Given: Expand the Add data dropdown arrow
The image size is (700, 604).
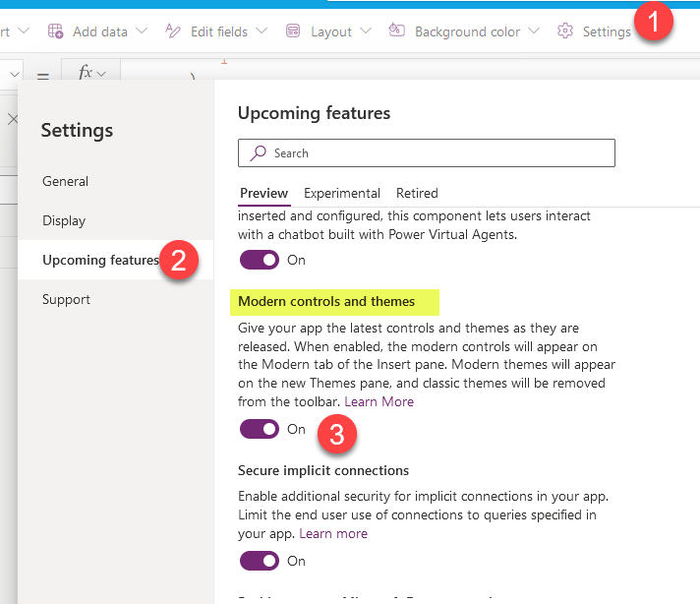Looking at the screenshot, I should point(142,31).
